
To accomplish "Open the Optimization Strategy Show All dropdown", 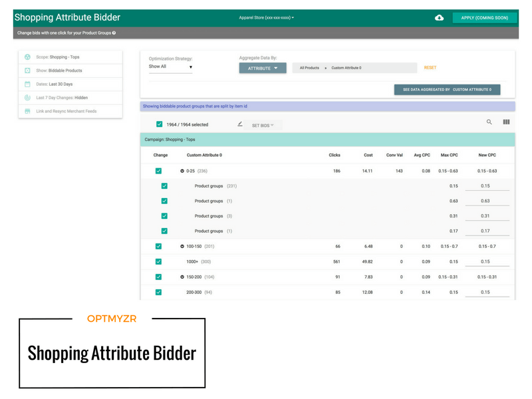I will 170,67.
